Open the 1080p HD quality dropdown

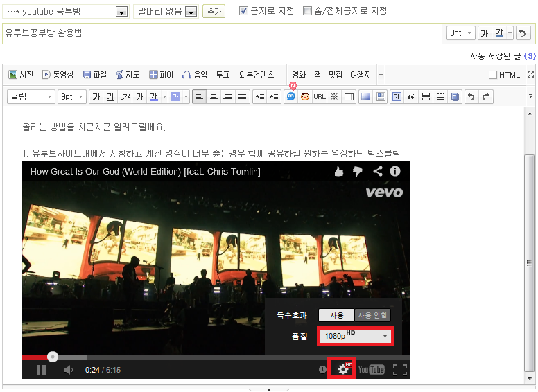(356, 336)
